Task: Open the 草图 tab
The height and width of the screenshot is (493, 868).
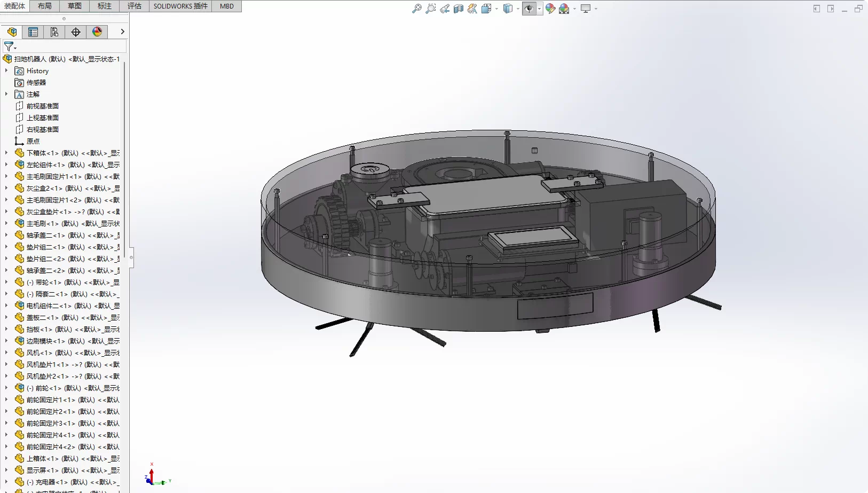Action: point(75,6)
